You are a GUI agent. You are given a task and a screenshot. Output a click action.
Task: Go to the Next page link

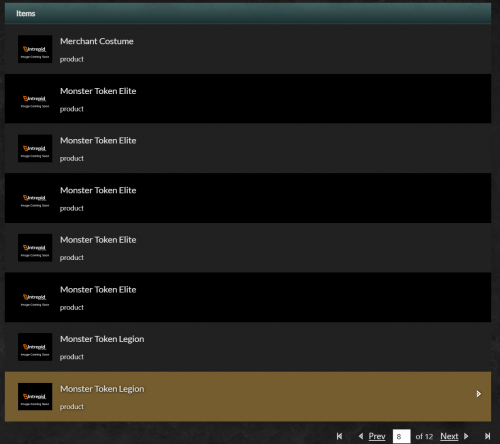pyautogui.click(x=449, y=436)
